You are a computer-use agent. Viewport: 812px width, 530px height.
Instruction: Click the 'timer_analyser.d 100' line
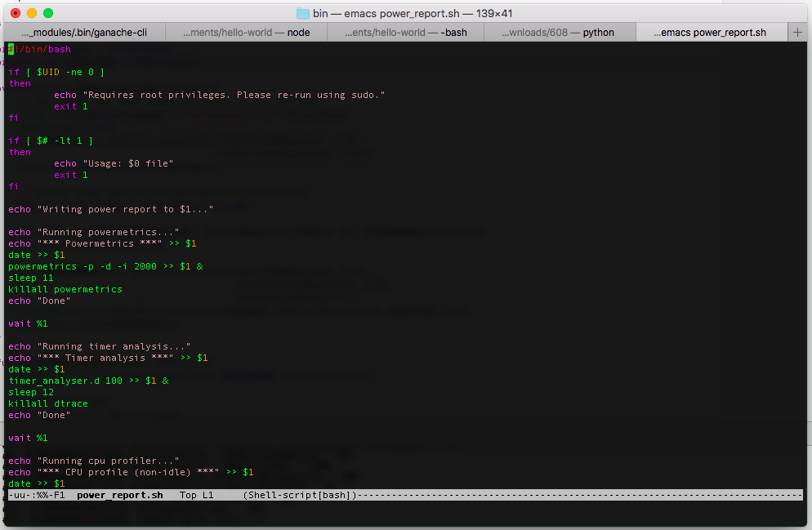pyautogui.click(x=88, y=381)
